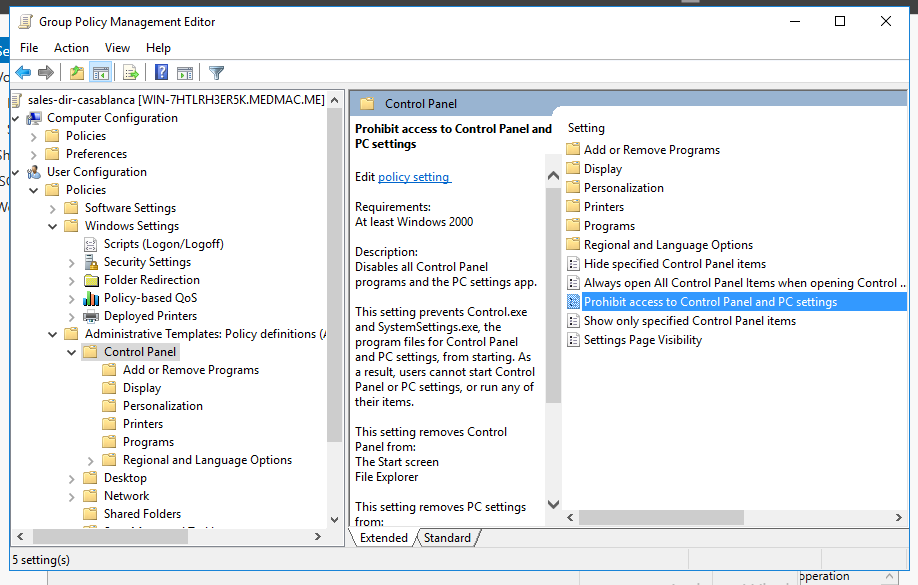918x585 pixels.
Task: Click the Forward navigation arrow
Action: 44,71
